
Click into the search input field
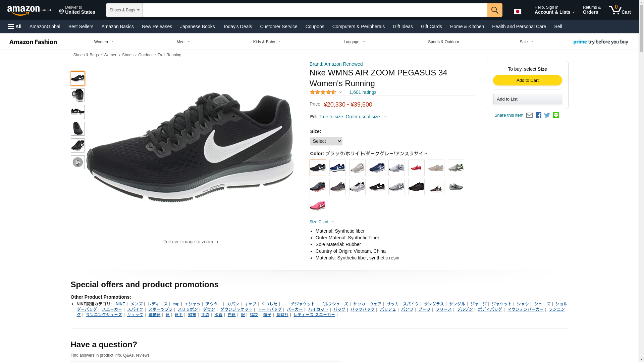point(315,10)
